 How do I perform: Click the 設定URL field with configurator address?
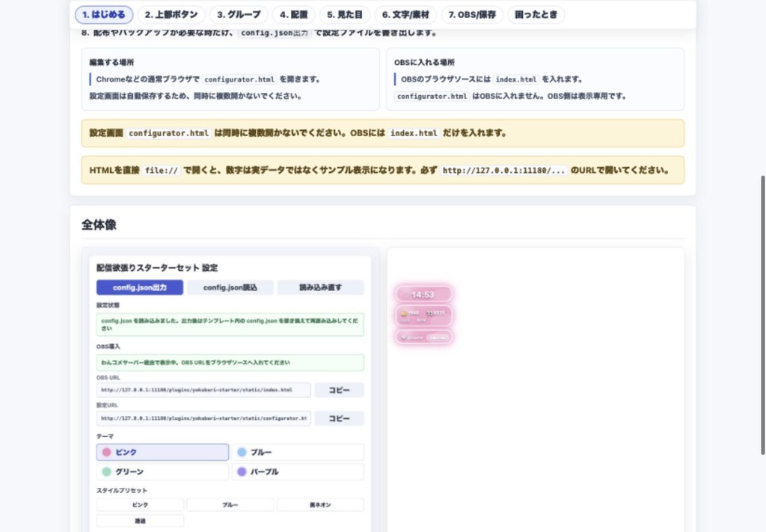[203, 418]
